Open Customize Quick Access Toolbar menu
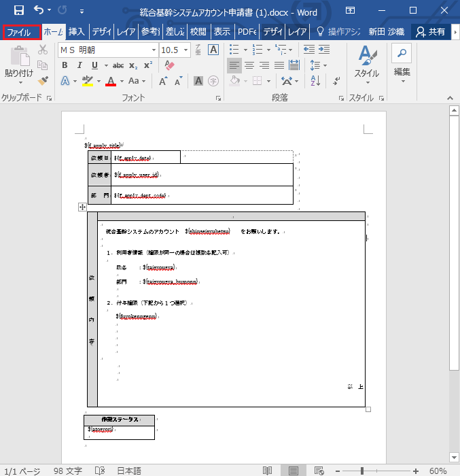The width and height of the screenshot is (460, 476). (x=82, y=12)
